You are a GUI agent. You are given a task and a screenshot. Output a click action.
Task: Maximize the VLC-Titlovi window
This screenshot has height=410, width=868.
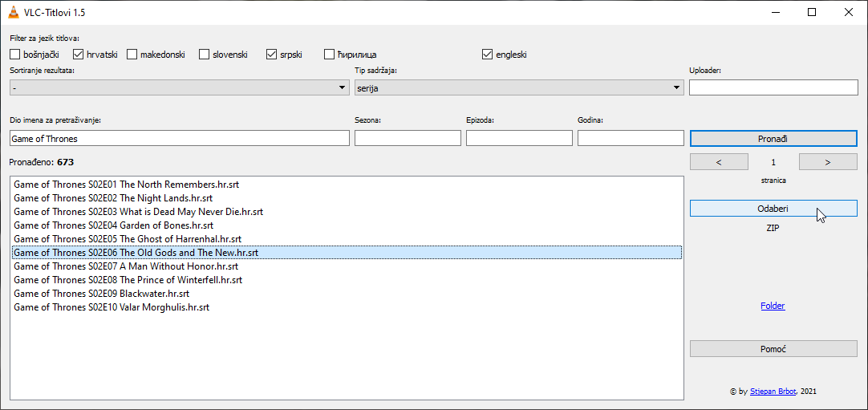pos(812,12)
